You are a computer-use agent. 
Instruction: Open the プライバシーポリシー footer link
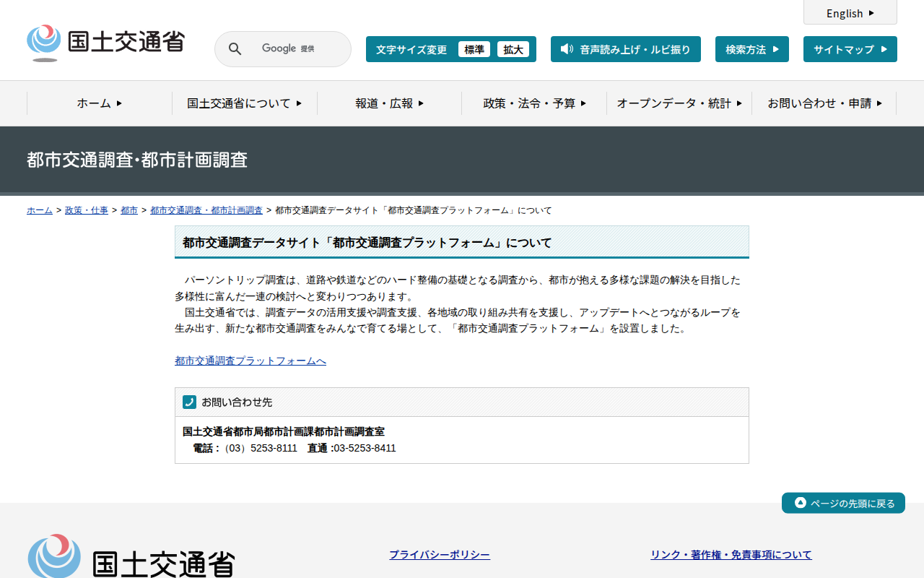[x=440, y=555]
